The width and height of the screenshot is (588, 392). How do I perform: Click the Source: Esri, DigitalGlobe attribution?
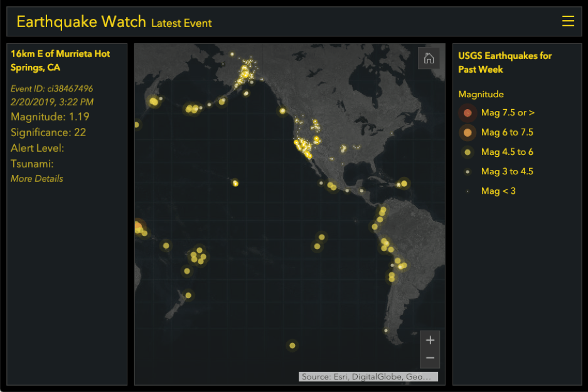368,377
